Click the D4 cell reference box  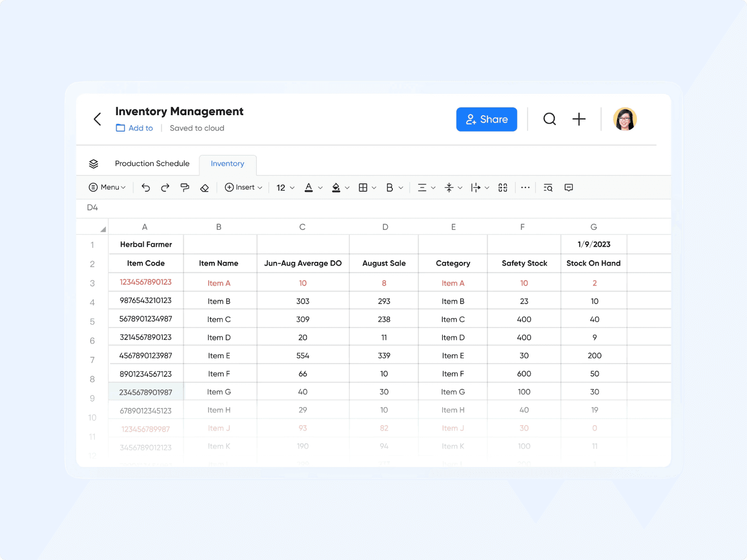click(x=92, y=208)
